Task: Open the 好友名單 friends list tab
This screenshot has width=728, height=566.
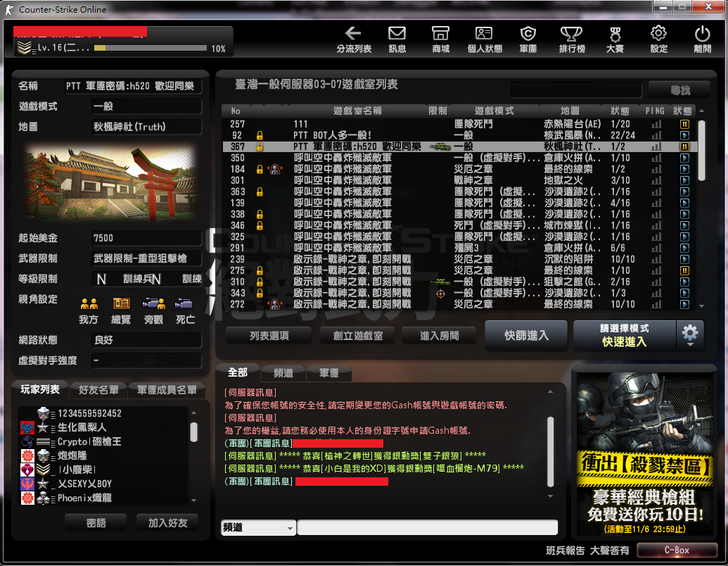Action: click(x=98, y=390)
